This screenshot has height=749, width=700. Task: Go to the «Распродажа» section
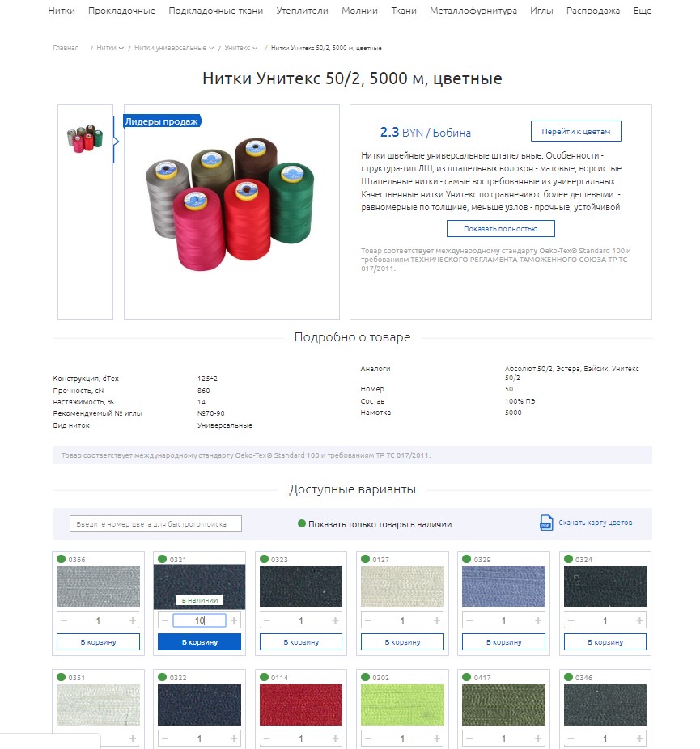tap(592, 11)
